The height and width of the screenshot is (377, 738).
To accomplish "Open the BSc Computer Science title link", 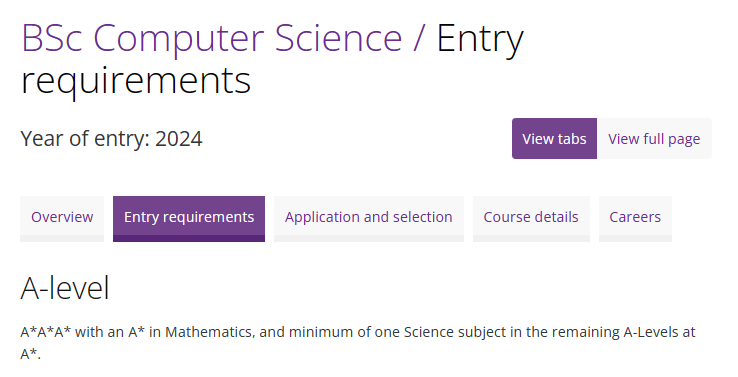I will [x=212, y=38].
